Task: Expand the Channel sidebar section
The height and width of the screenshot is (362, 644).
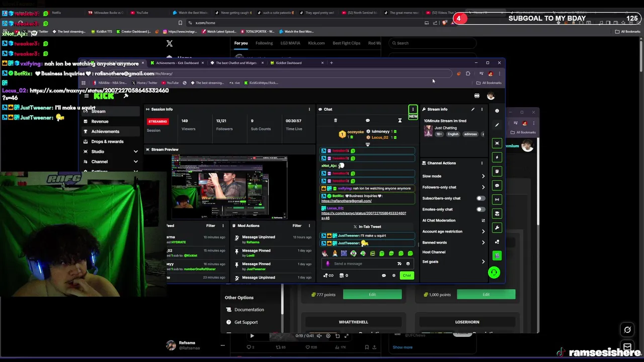Action: pos(135,161)
